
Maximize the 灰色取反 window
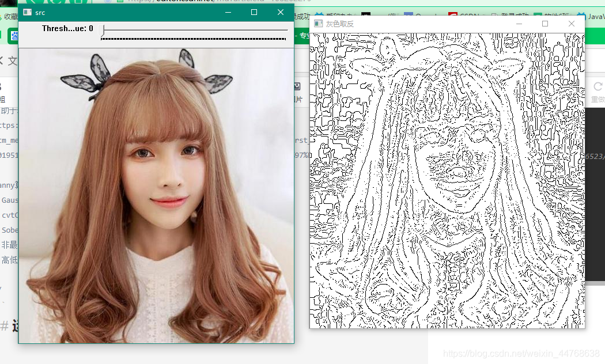tap(545, 24)
